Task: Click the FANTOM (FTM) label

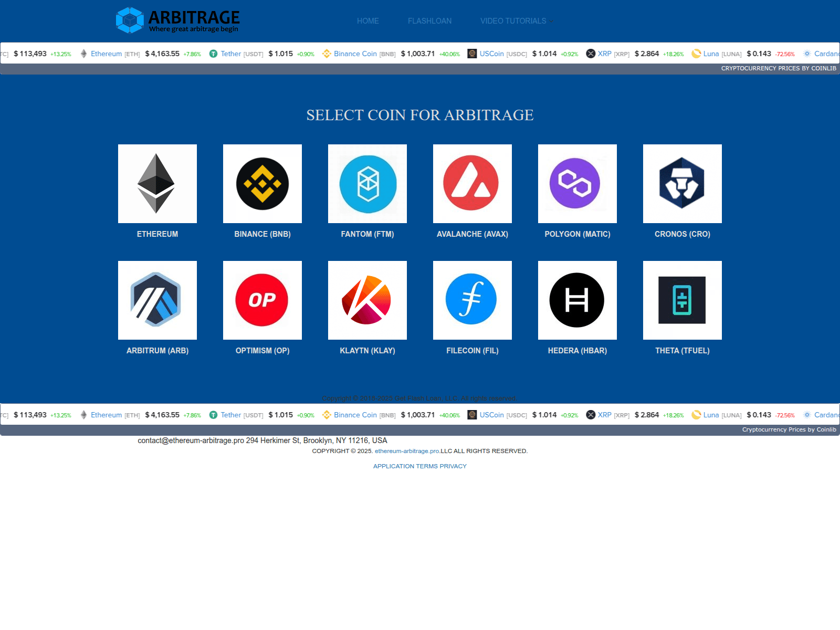Action: (367, 234)
